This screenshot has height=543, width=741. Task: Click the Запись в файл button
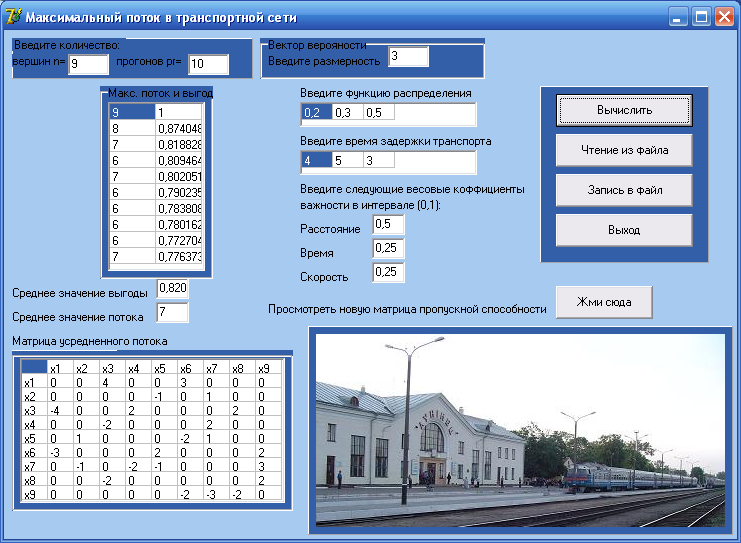pos(624,190)
